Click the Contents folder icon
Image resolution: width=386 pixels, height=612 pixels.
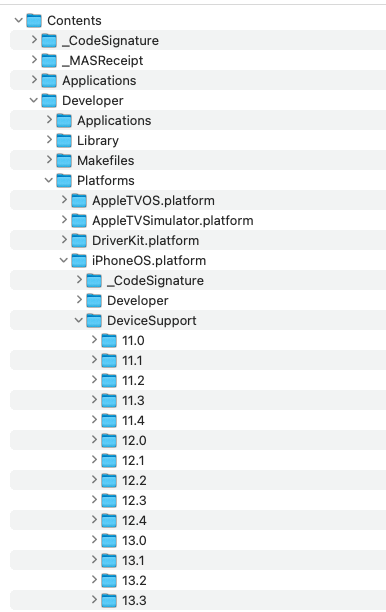pos(34,20)
